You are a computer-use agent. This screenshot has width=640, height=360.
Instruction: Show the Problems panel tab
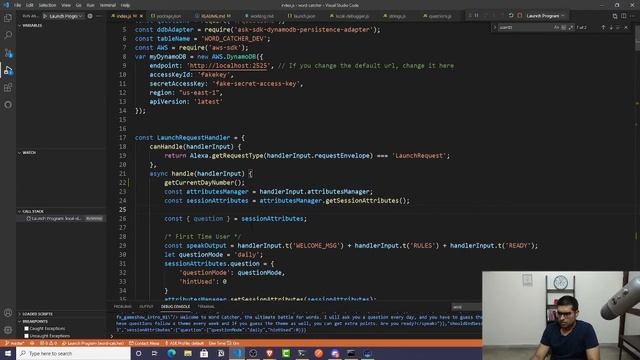point(122,307)
